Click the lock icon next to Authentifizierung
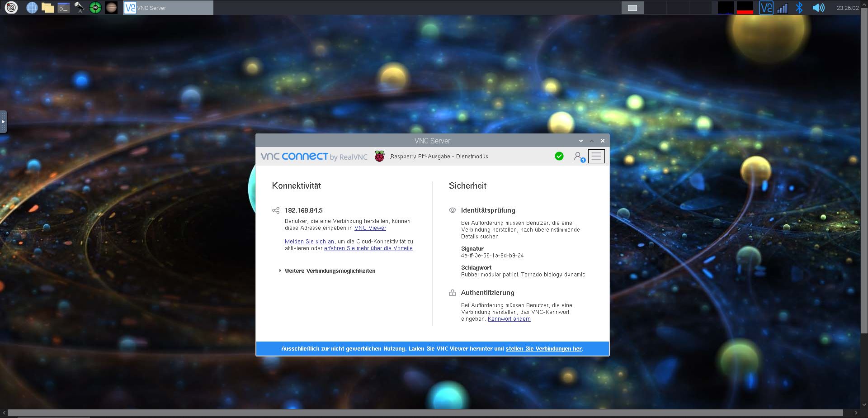 coord(453,293)
